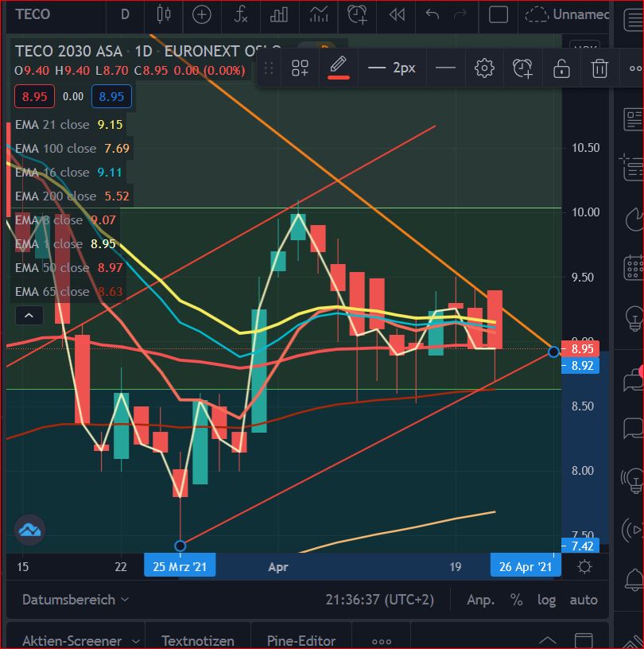Select the chart layout square icon
The width and height of the screenshot is (644, 649).
[x=499, y=15]
